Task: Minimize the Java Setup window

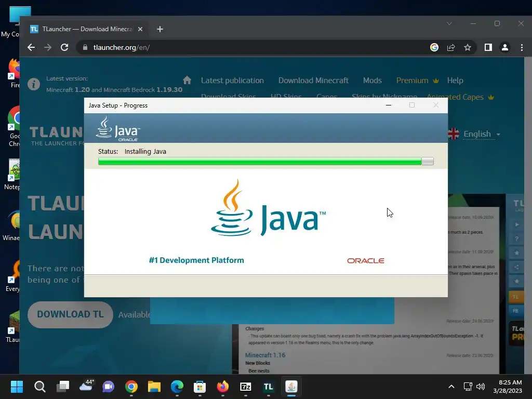Action: point(389,105)
